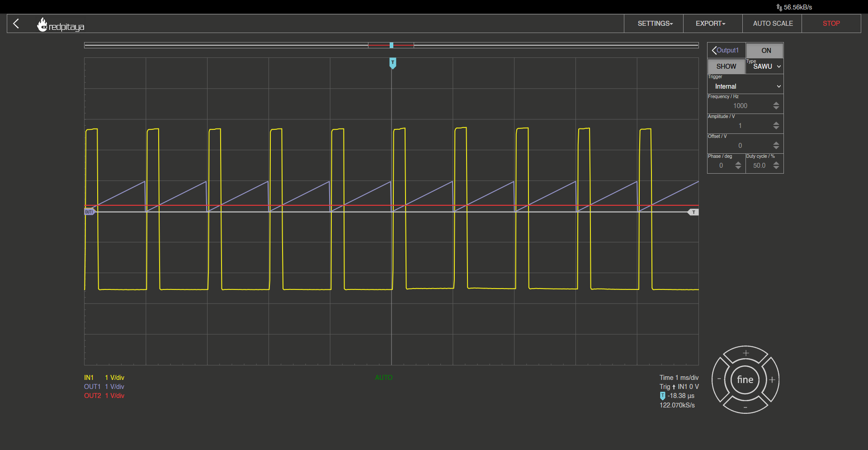
Task: Click the Time 1 ms/div readout
Action: pos(679,378)
